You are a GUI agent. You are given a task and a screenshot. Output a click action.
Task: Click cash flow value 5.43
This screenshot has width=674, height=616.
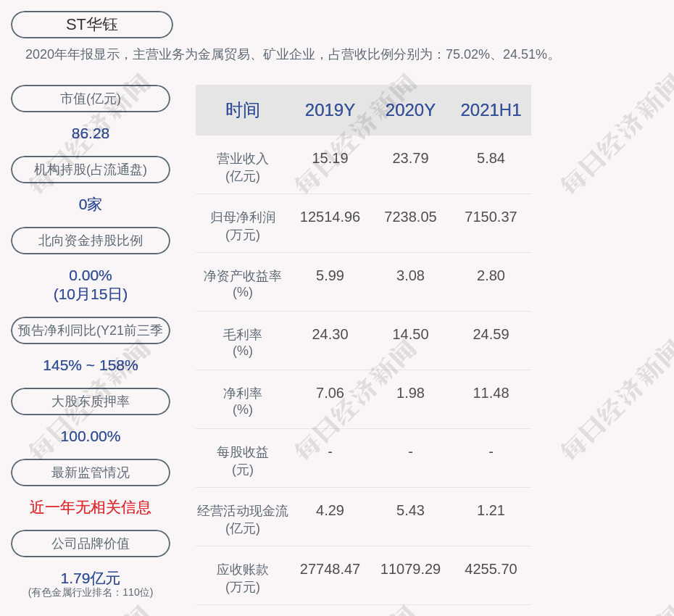tap(410, 510)
